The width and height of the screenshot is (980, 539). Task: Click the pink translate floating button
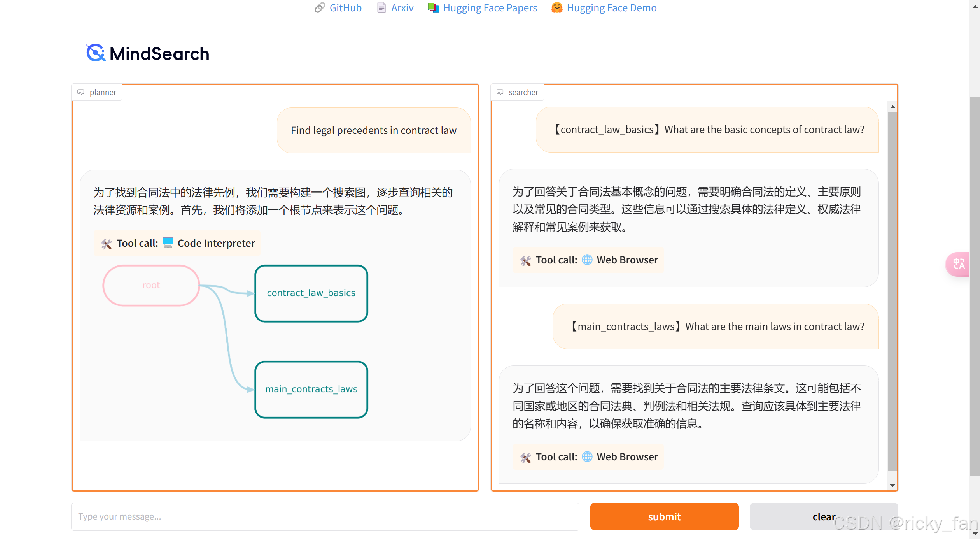(x=958, y=264)
